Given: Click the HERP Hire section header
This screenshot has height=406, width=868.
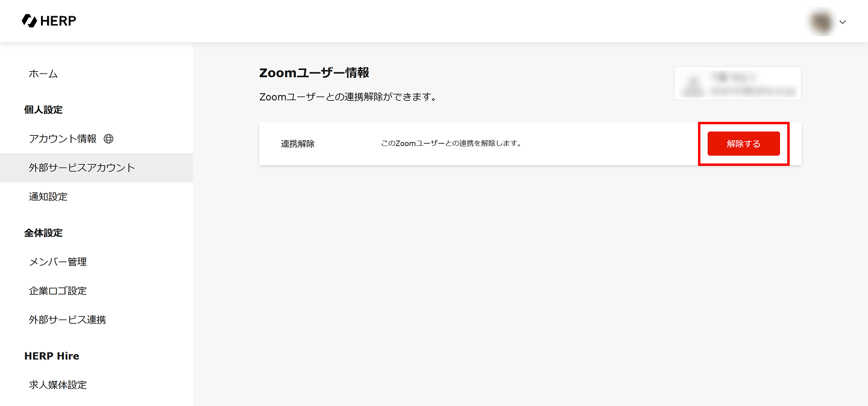Looking at the screenshot, I should 52,356.
